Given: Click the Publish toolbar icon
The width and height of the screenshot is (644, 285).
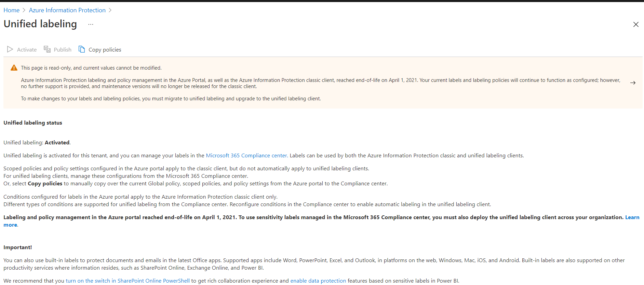Looking at the screenshot, I should coord(47,49).
